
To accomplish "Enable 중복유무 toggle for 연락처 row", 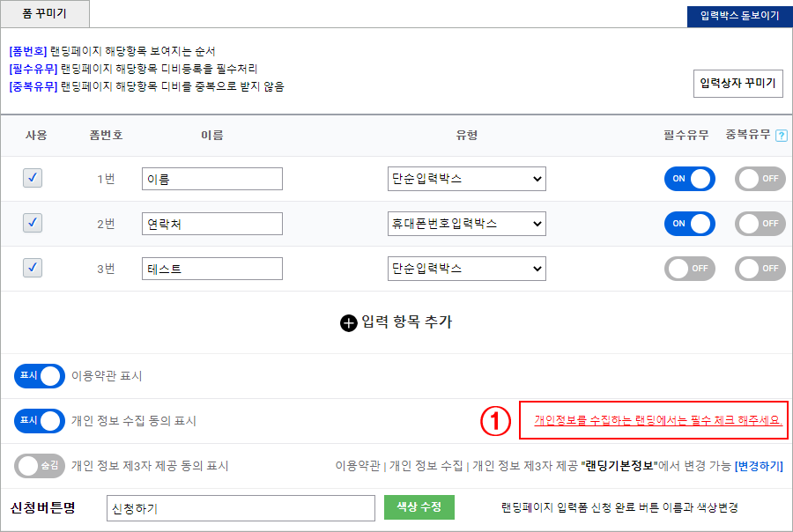I will (x=760, y=224).
